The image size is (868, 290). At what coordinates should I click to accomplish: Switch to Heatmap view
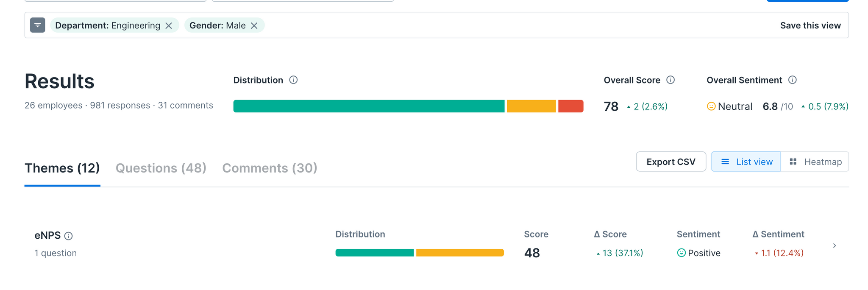point(815,162)
